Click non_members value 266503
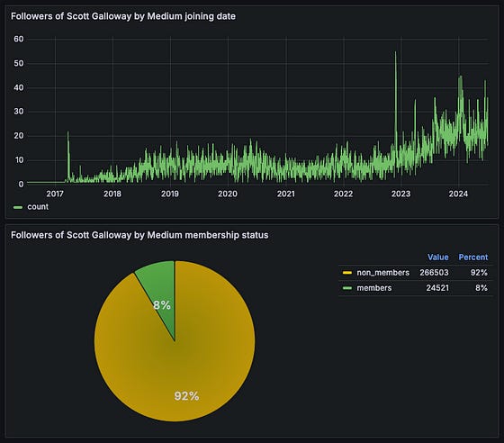The height and width of the screenshot is (443, 504). coord(434,273)
